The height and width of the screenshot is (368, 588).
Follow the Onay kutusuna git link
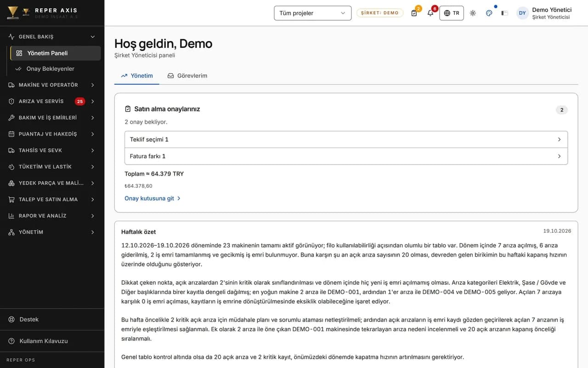click(x=153, y=198)
